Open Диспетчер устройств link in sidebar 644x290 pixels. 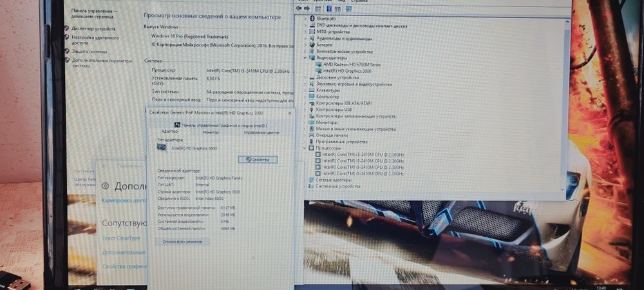click(x=93, y=29)
